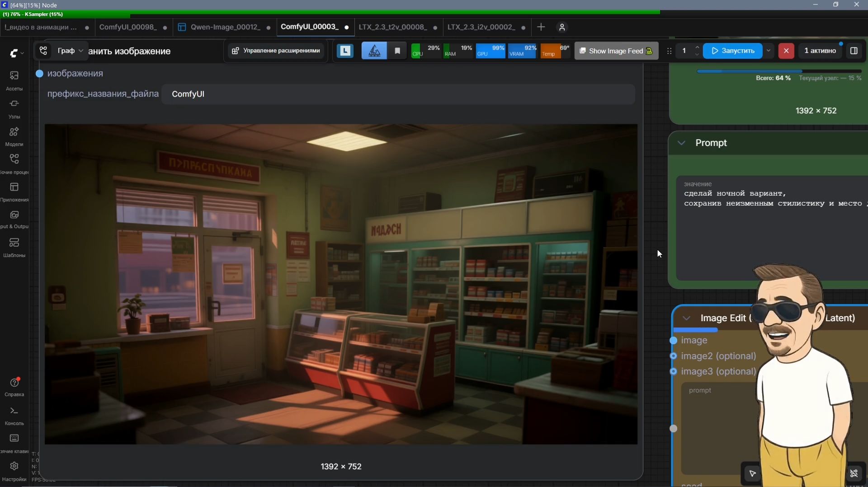The width and height of the screenshot is (868, 487).
Task: Click the GPU usage monitor
Action: tap(491, 51)
